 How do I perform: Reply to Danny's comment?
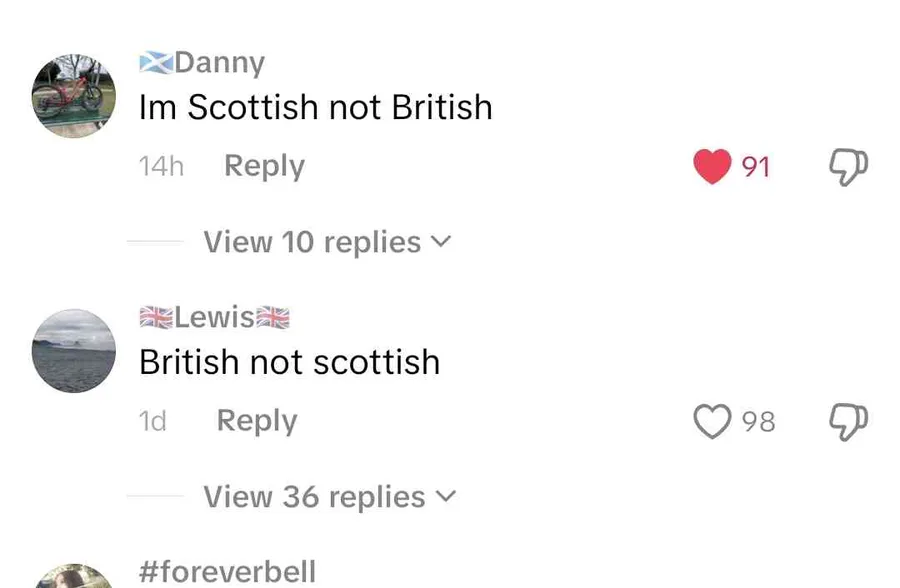[x=264, y=166]
